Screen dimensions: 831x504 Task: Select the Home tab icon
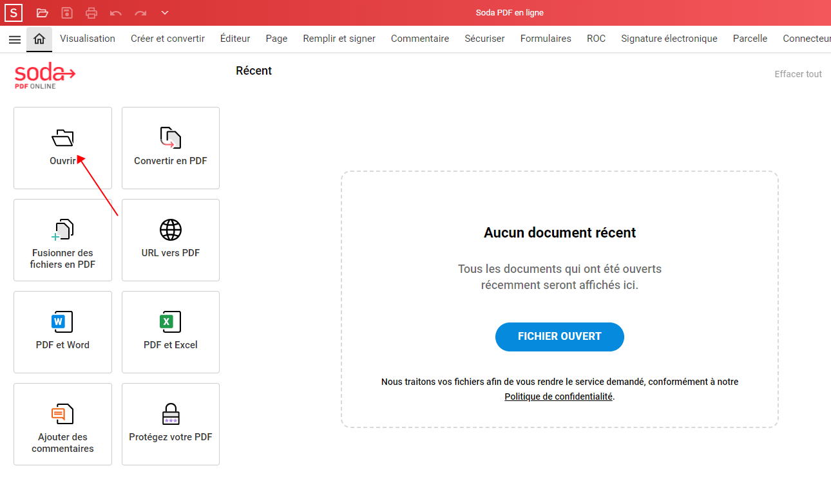pos(39,39)
